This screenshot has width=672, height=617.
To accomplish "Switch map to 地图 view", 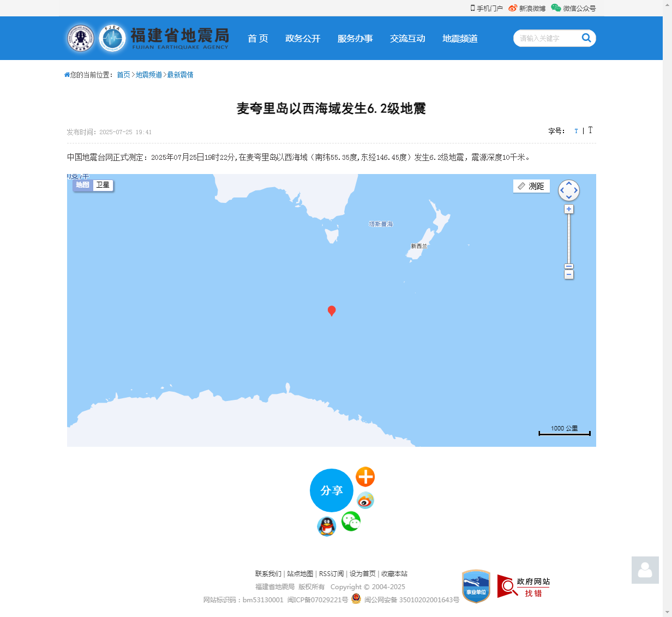I will click(82, 185).
